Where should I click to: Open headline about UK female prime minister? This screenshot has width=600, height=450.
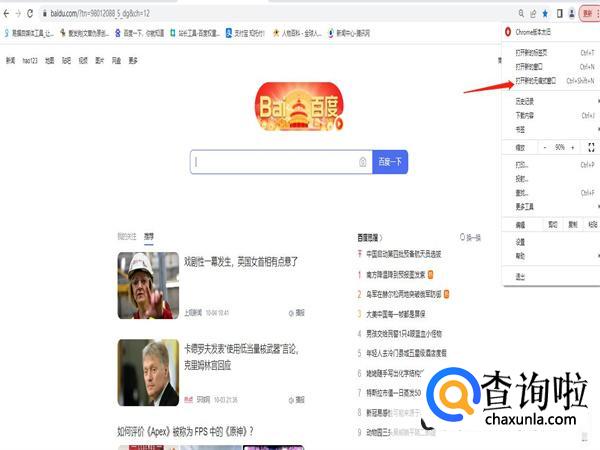click(241, 262)
